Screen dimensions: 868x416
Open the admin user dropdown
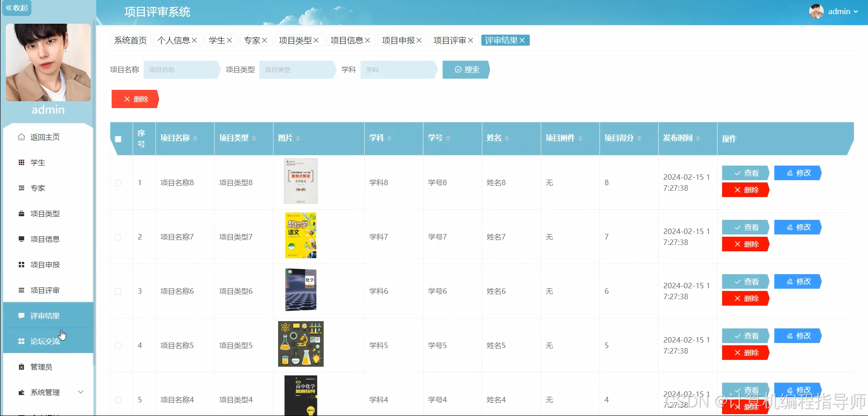[843, 11]
